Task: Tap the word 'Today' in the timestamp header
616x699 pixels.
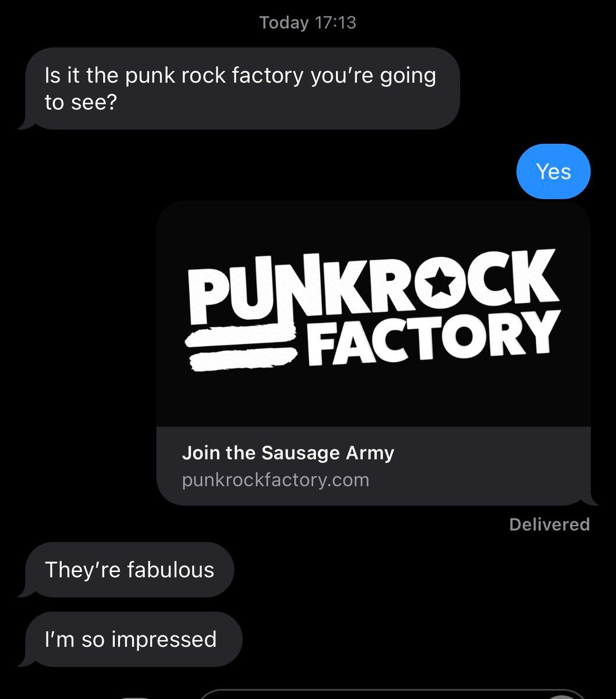Action: tap(284, 23)
